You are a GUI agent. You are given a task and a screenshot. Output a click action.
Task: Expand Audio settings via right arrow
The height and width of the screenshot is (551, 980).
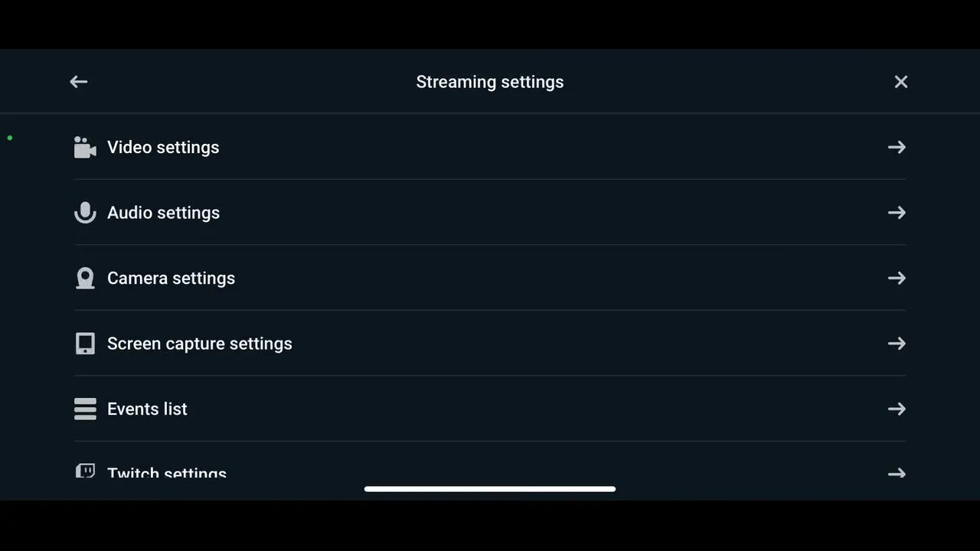pos(897,213)
